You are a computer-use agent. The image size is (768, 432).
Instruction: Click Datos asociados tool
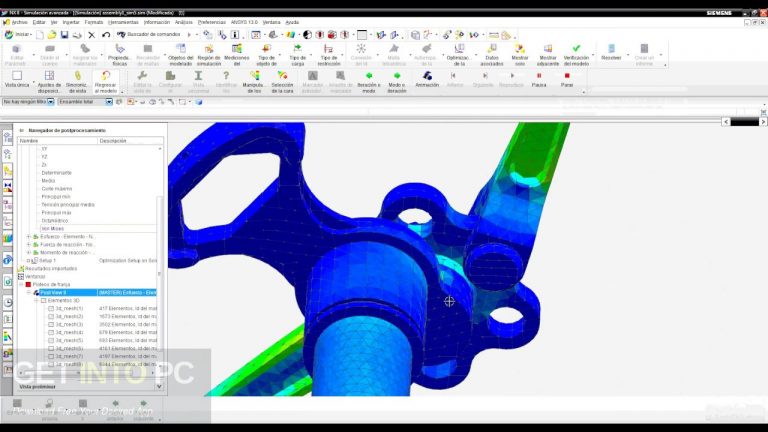[x=492, y=54]
